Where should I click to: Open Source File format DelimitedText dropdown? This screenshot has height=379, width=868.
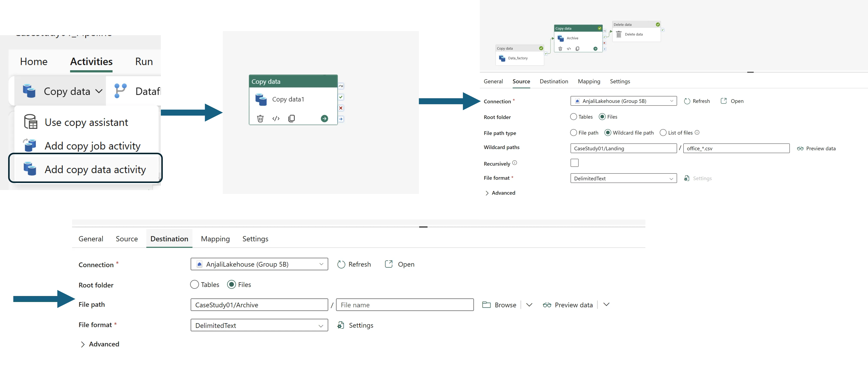[x=623, y=178]
